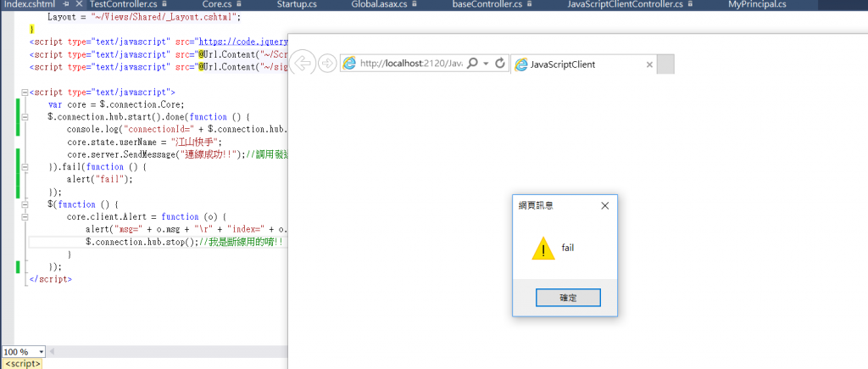Click the 網頁訊息 dialog title
The width and height of the screenshot is (868, 369).
coord(536,205)
